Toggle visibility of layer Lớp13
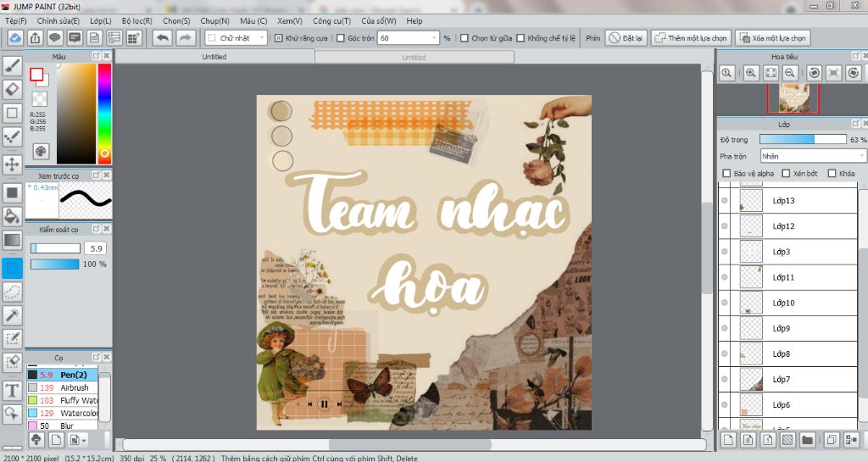This screenshot has width=868, height=462. (x=725, y=200)
